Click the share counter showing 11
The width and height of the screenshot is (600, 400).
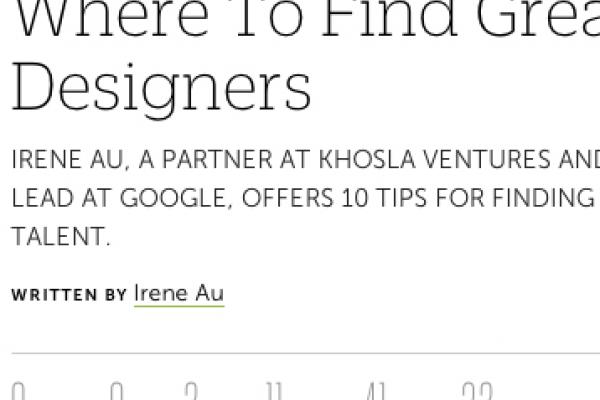click(x=274, y=390)
